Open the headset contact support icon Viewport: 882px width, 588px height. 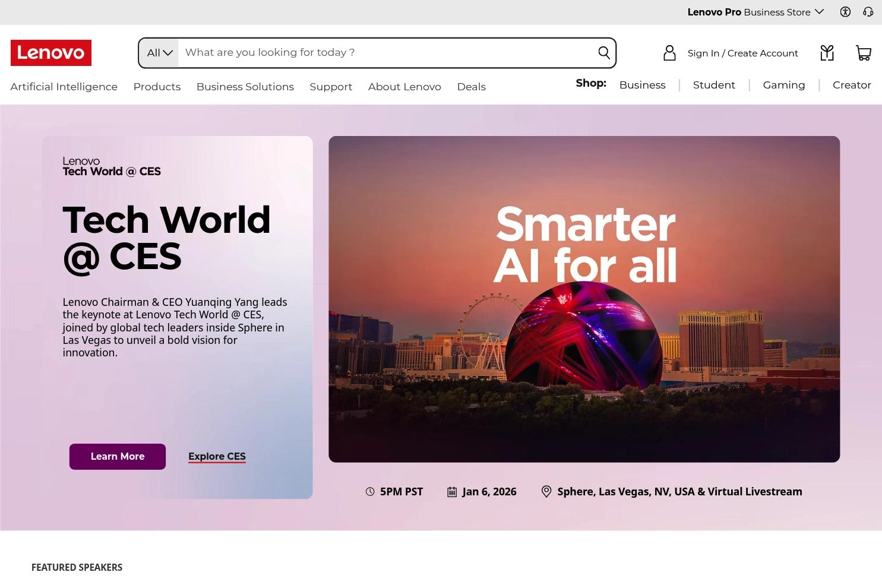point(868,12)
